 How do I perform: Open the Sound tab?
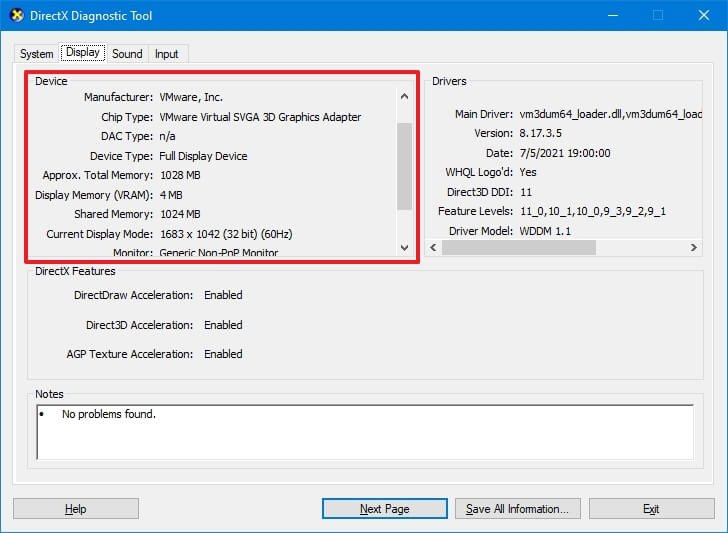127,54
